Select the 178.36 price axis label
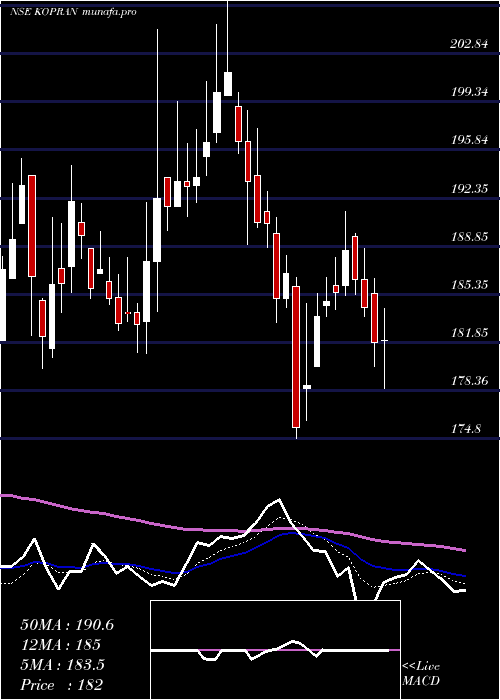Image resolution: width=500 pixels, height=700 pixels. (469, 381)
